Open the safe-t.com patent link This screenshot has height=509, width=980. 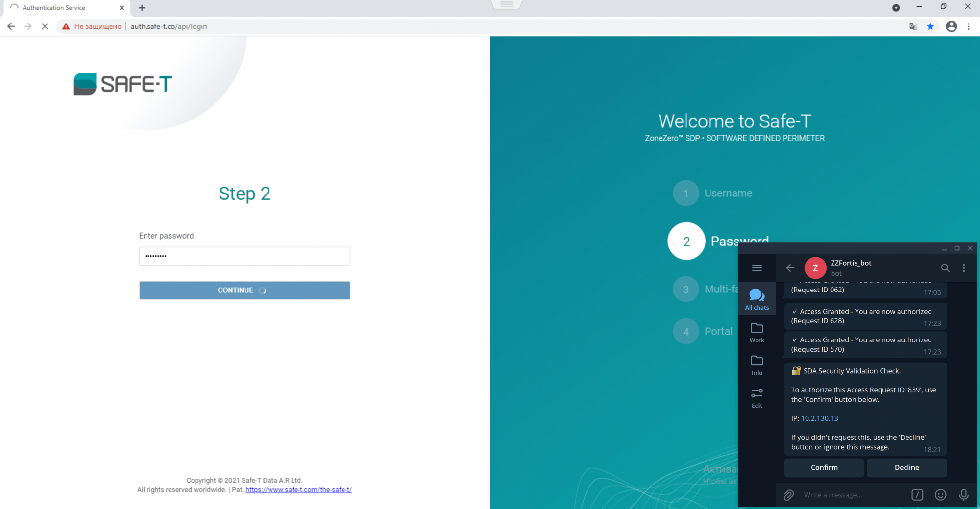[298, 490]
